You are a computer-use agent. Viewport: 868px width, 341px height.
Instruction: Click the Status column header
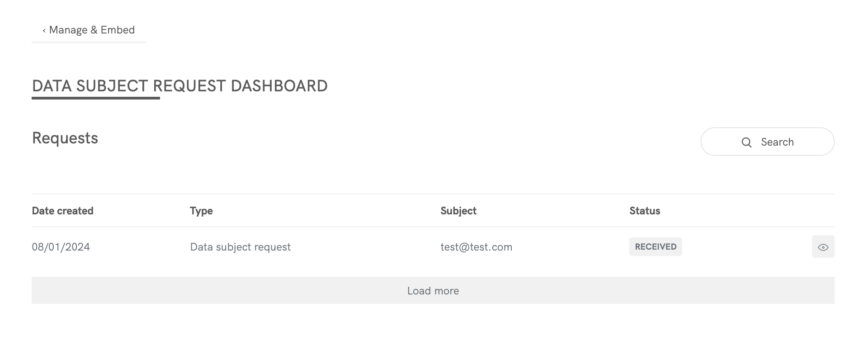pos(645,211)
